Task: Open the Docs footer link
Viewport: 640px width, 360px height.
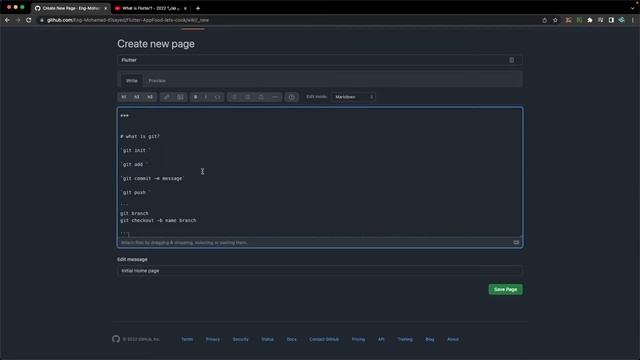Action: pos(291,339)
